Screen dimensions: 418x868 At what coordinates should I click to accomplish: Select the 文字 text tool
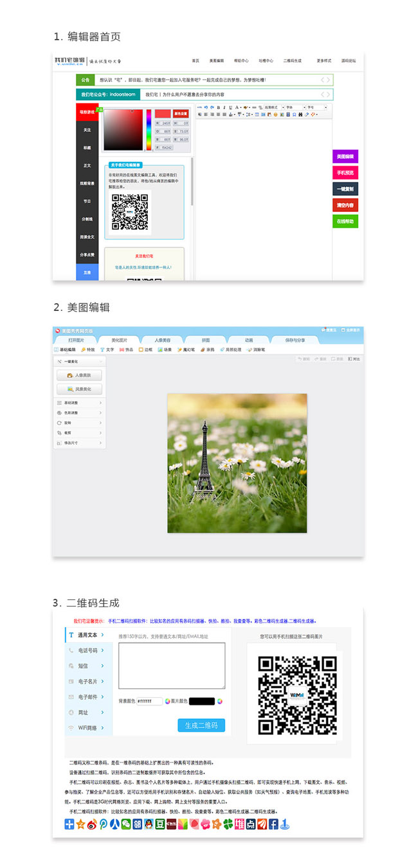[107, 350]
